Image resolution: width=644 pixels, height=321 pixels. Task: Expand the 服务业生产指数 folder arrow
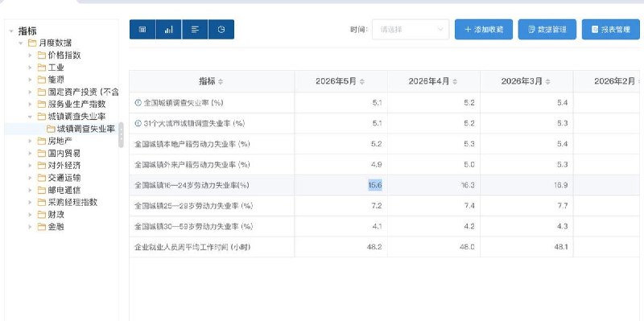click(x=30, y=105)
